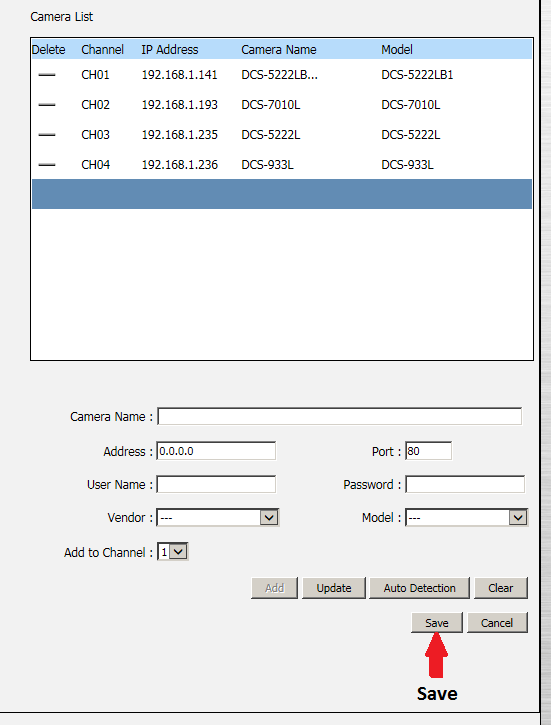Click the CH04 channel cell
Screen dimensions: 551x725
pos(95,165)
